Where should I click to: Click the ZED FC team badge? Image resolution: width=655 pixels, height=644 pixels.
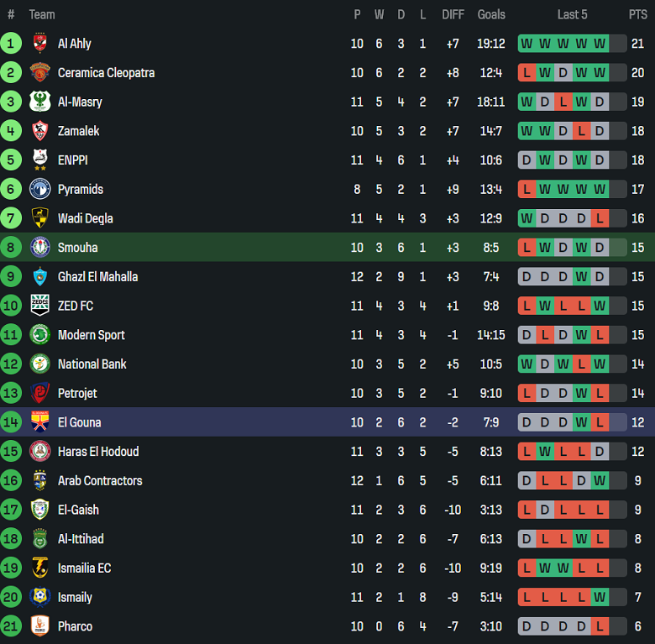(x=39, y=306)
